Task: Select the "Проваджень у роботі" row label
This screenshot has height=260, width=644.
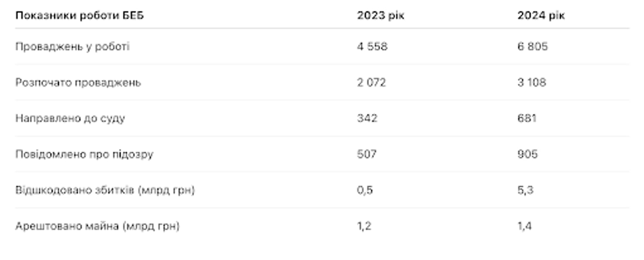Action: coord(73,46)
